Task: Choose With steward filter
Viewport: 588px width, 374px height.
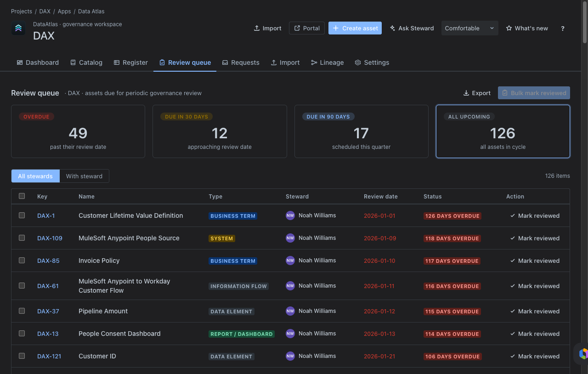Action: (84, 176)
